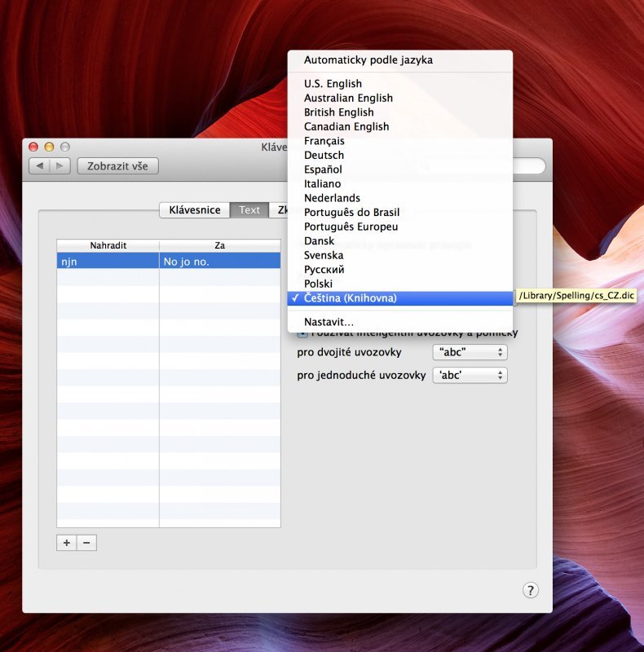Click the red close window button
The width and height of the screenshot is (644, 652).
coord(33,147)
